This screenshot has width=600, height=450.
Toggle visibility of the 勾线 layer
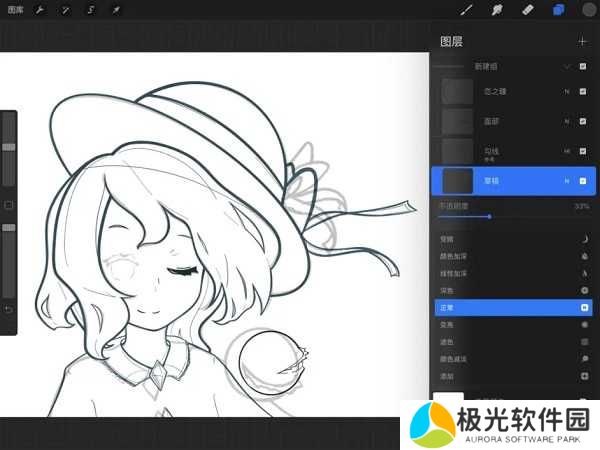[x=583, y=151]
